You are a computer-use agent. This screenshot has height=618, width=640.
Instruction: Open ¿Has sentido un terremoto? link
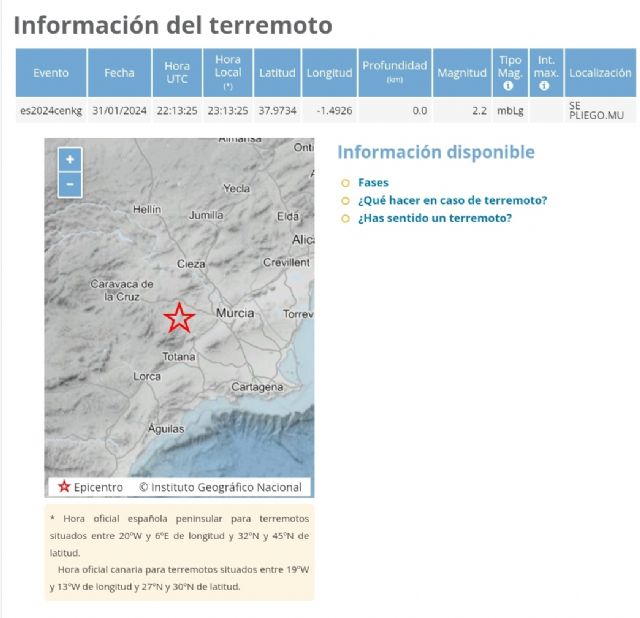pos(434,218)
